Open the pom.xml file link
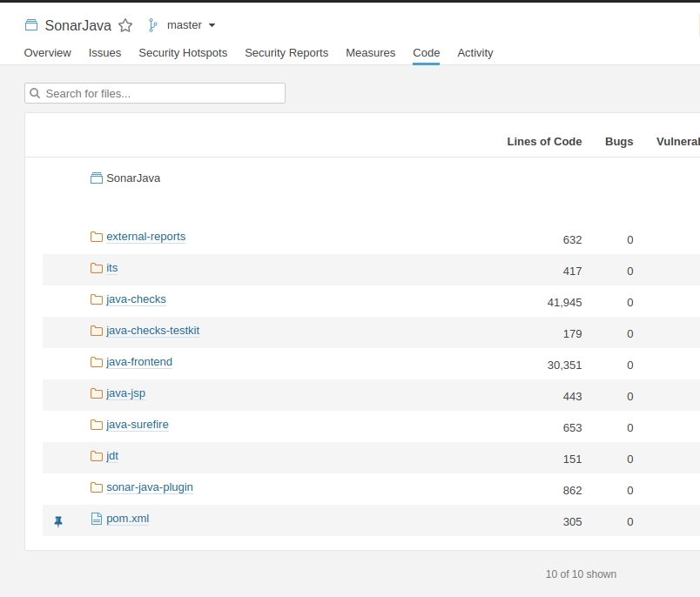 127,518
